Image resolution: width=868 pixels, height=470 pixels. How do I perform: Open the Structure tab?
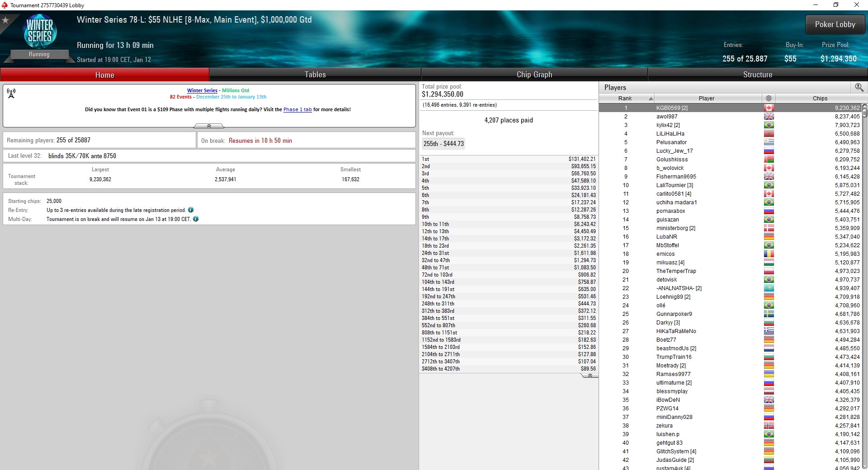coord(758,75)
